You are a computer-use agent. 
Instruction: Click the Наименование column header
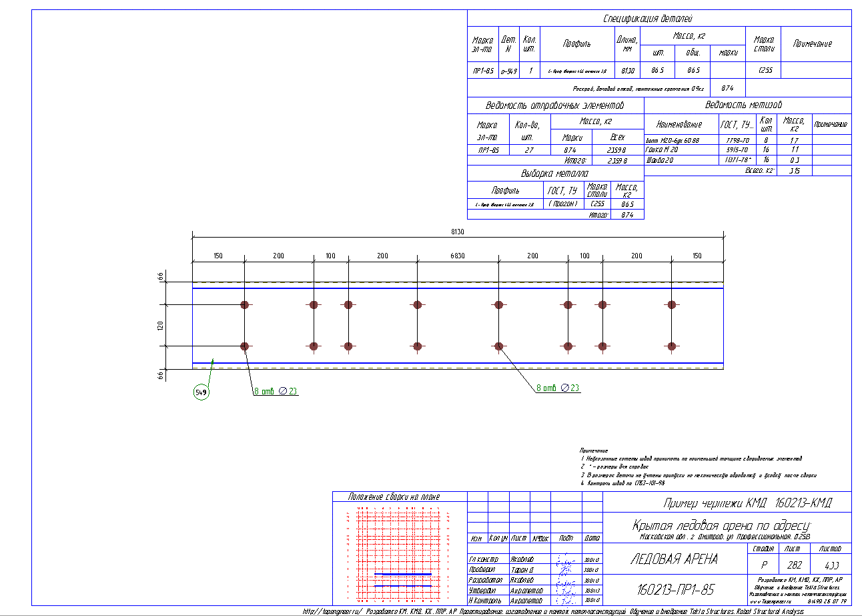click(679, 125)
